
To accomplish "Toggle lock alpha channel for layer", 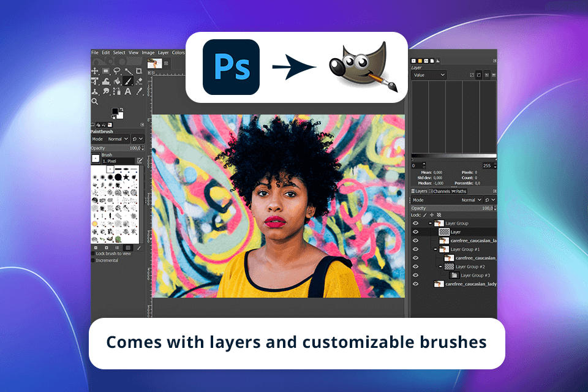I will [x=439, y=215].
